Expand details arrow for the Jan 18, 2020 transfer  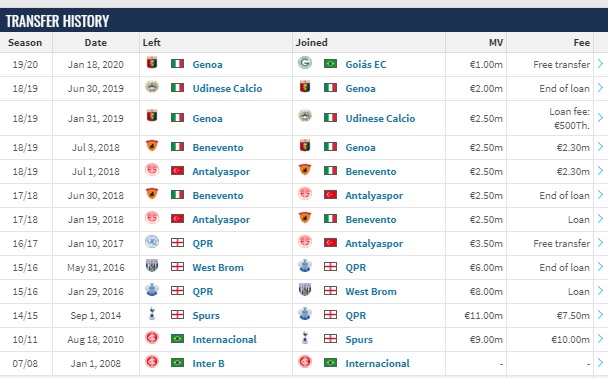pos(600,64)
